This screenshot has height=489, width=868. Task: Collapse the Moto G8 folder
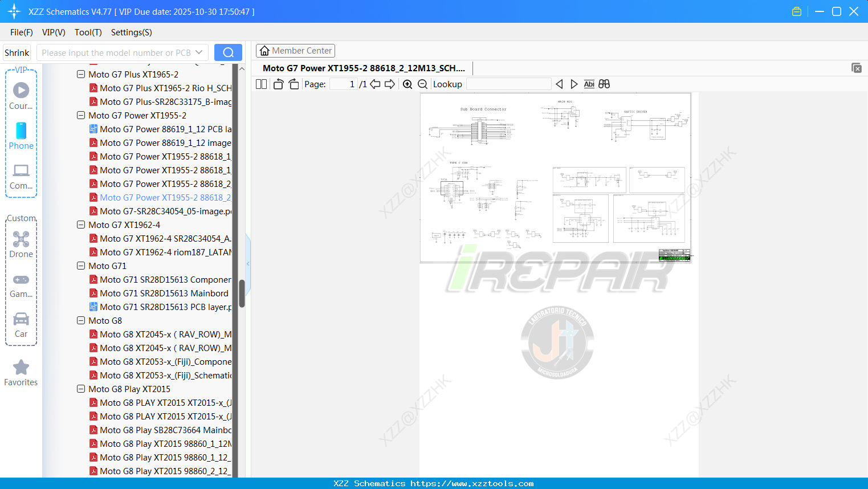[81, 321]
